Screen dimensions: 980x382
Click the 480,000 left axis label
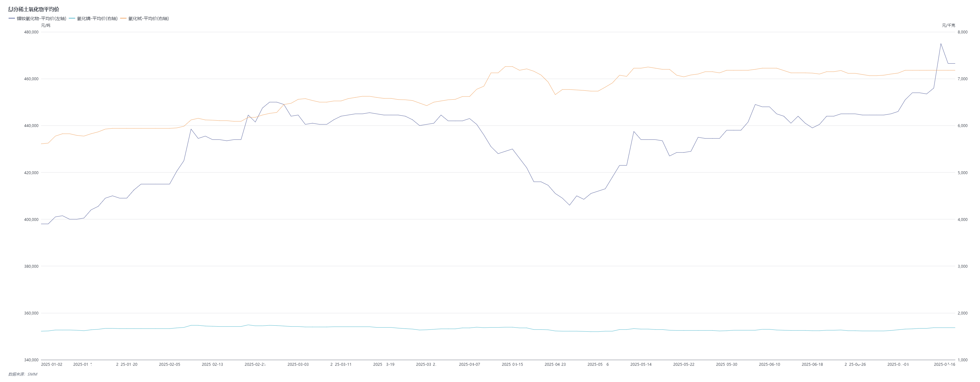click(31, 32)
